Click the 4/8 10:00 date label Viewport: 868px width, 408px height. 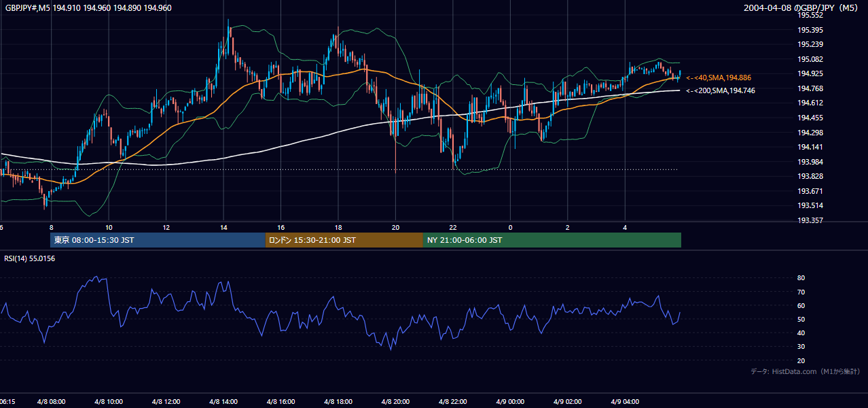tap(109, 402)
